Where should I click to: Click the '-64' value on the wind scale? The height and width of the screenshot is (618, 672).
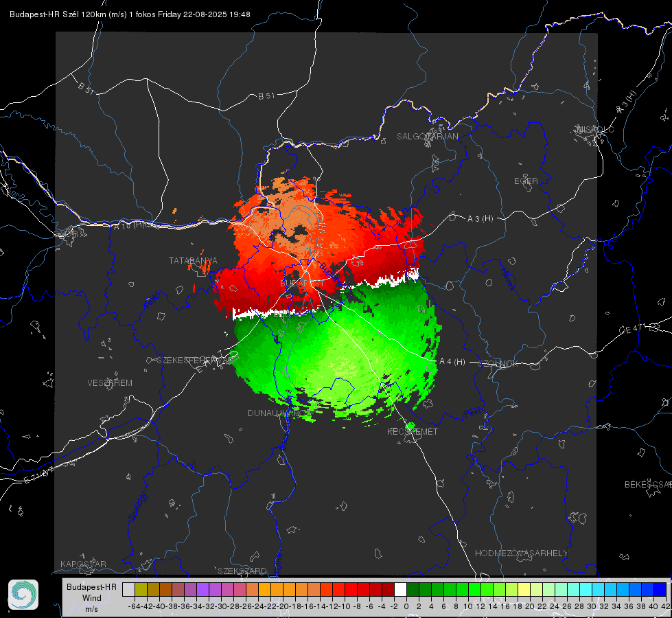click(x=134, y=606)
